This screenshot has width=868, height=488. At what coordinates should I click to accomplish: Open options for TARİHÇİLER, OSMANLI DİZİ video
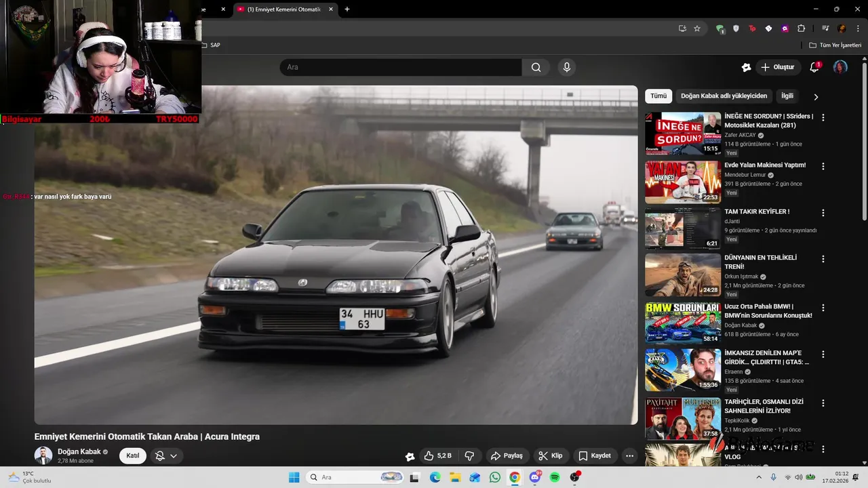pos(823,403)
